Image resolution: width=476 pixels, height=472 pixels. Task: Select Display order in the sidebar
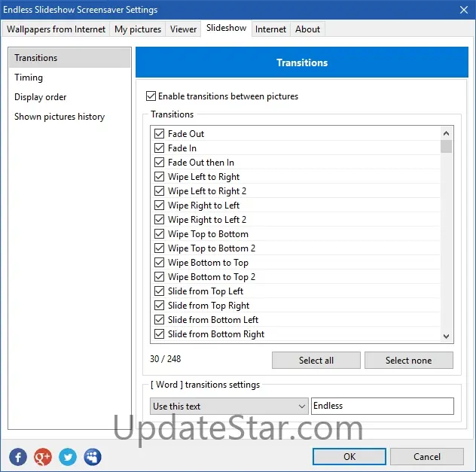(x=69, y=97)
